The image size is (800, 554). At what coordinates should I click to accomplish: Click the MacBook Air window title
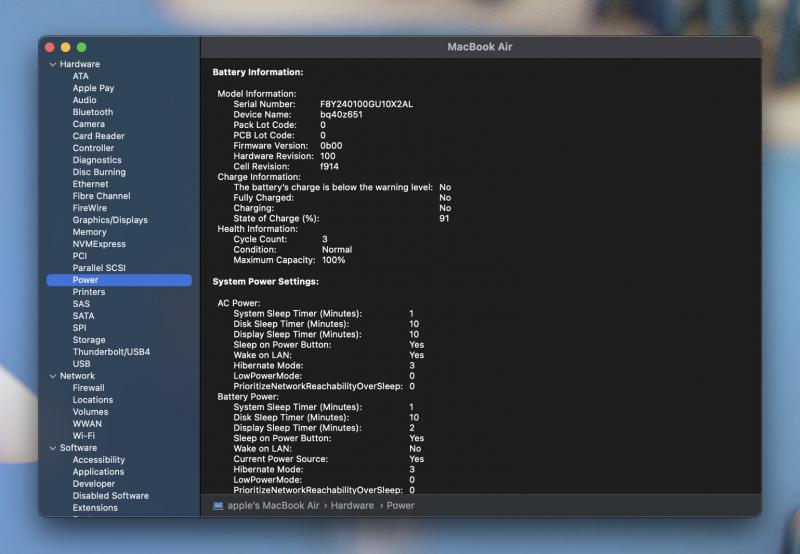pyautogui.click(x=480, y=47)
